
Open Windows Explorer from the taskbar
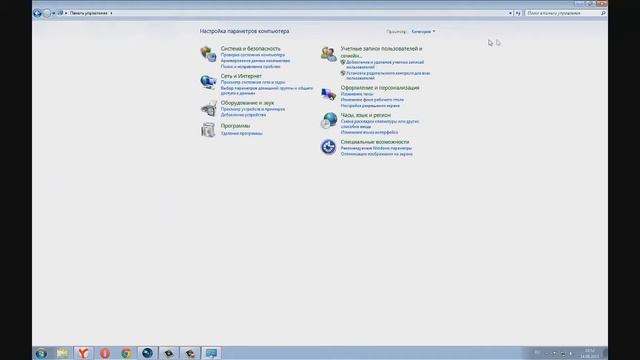tap(62, 353)
